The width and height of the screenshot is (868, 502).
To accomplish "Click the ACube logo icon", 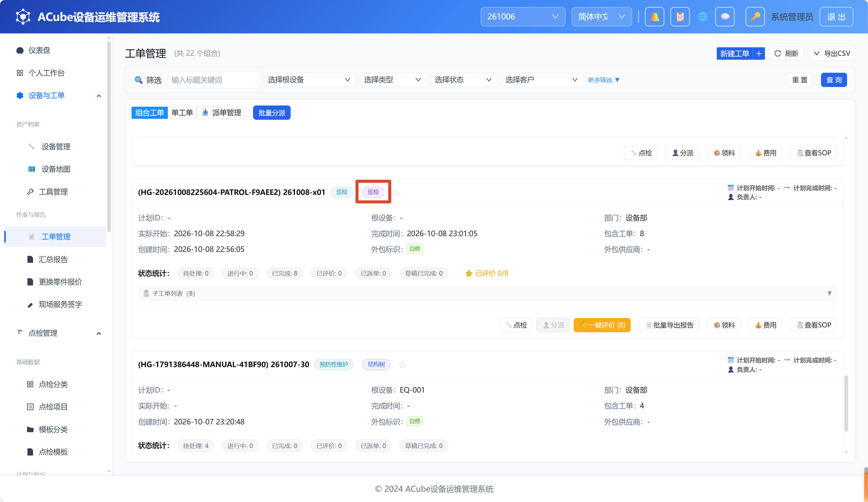I will coord(23,17).
